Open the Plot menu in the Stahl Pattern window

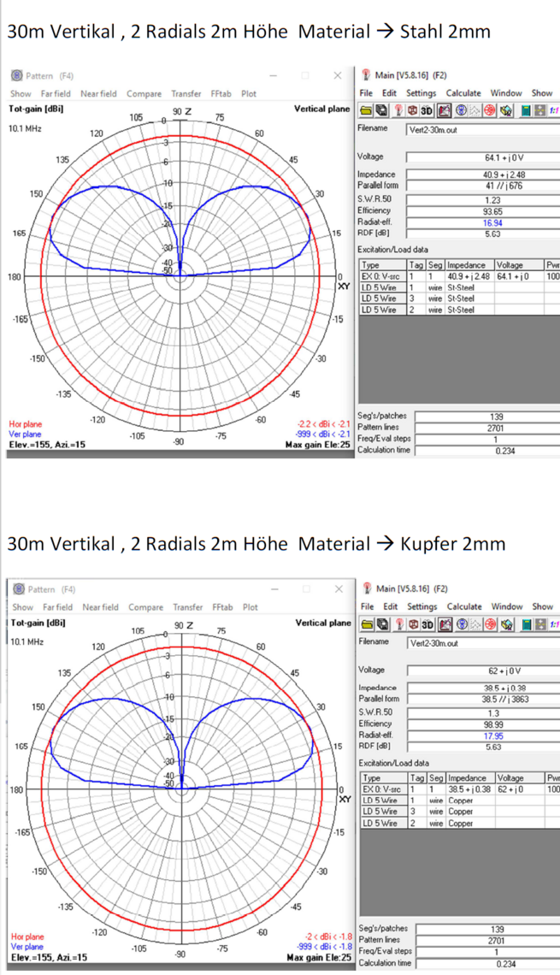pyautogui.click(x=249, y=93)
